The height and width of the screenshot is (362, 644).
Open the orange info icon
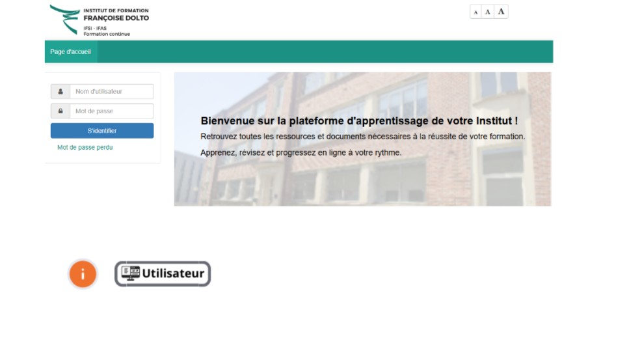(x=83, y=274)
